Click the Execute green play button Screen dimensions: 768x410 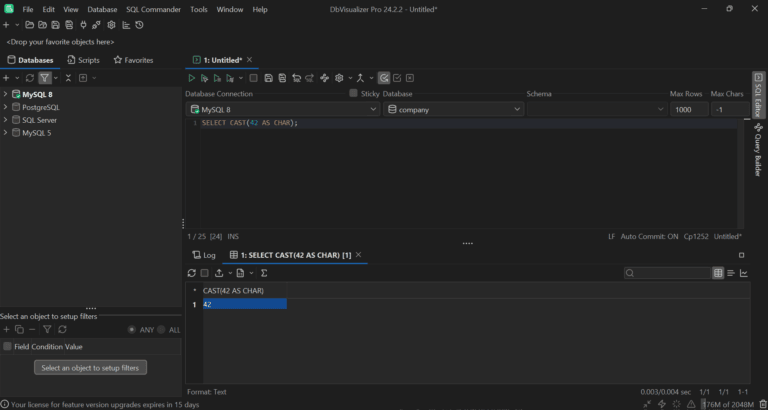(192, 78)
